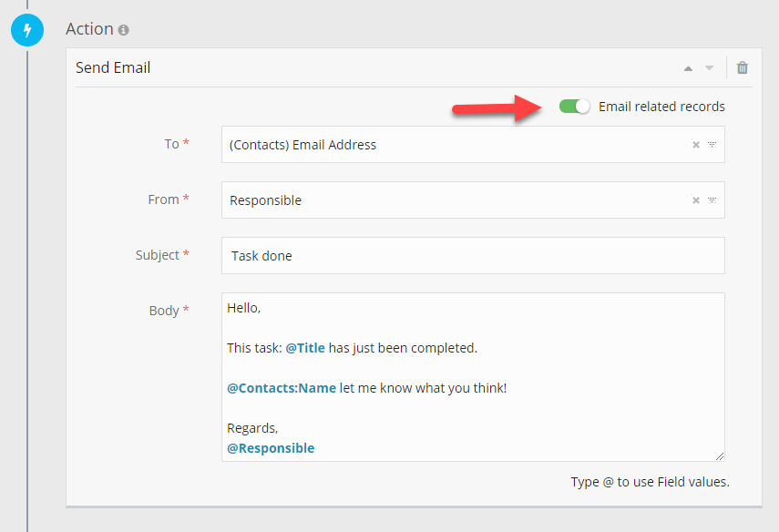Screen dimensions: 779x532
Task: Click the info icon beside Action heading
Action: (x=123, y=30)
